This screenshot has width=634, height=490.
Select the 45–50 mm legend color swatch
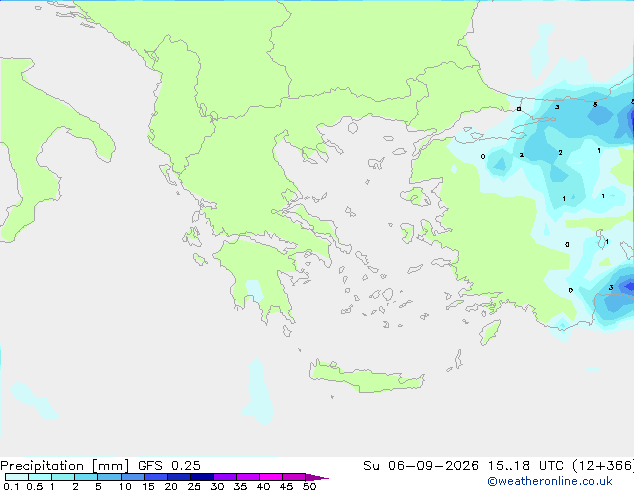click(294, 477)
